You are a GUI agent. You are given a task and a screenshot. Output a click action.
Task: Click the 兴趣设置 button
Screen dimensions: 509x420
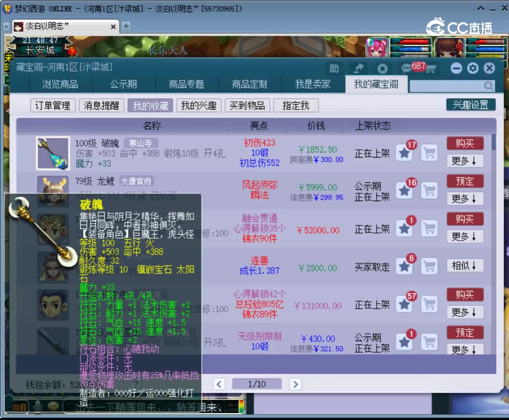click(x=471, y=105)
